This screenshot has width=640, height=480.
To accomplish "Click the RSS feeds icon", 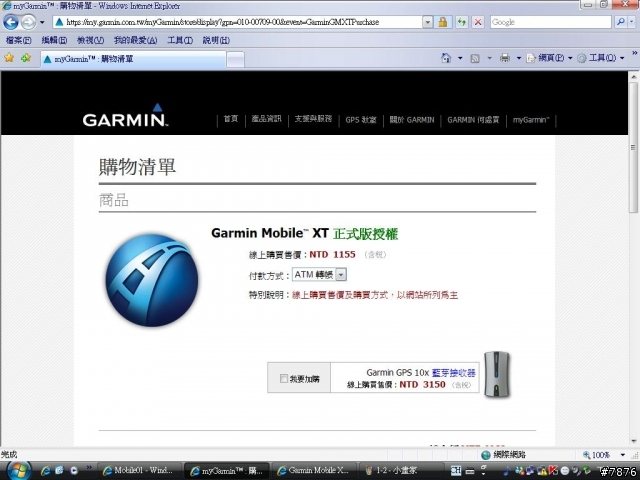I will click(x=475, y=58).
